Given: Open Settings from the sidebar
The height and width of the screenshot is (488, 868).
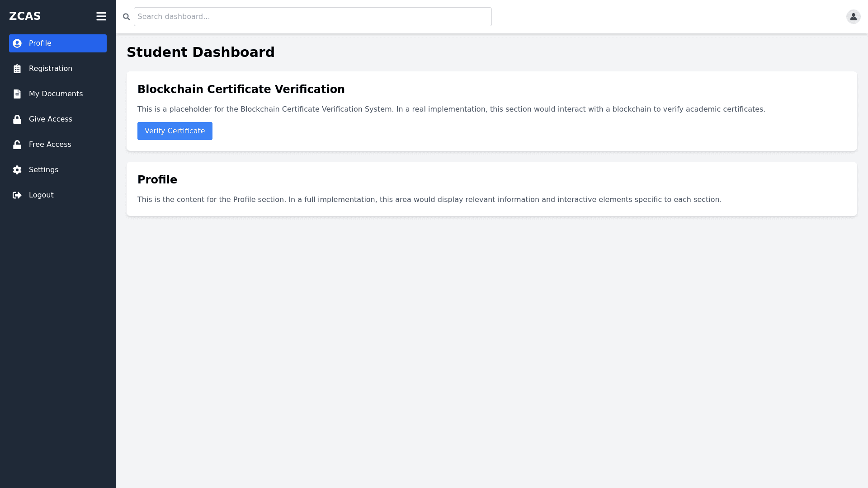Looking at the screenshot, I should click(44, 170).
